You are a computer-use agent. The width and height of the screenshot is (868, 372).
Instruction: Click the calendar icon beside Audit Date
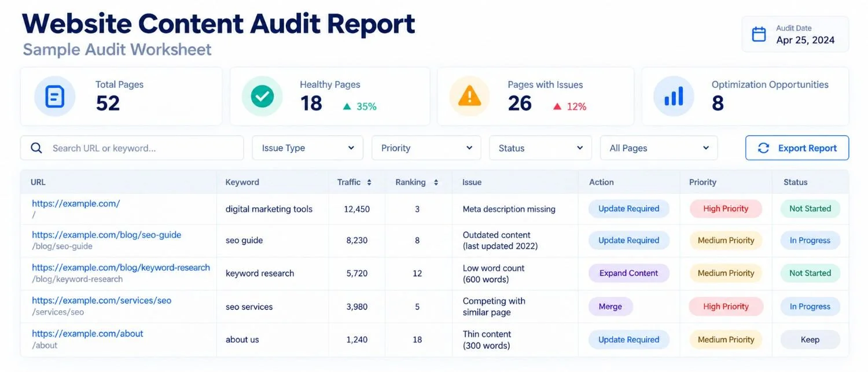(759, 34)
